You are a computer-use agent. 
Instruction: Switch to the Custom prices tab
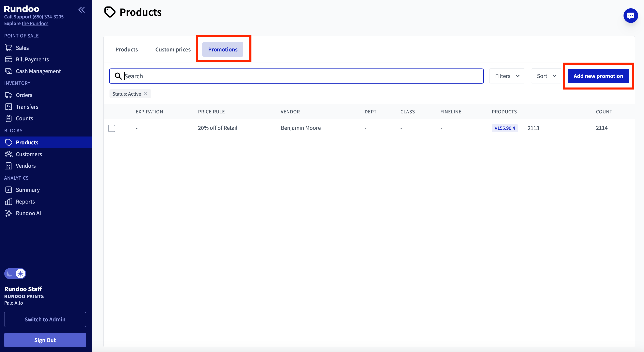(x=173, y=49)
